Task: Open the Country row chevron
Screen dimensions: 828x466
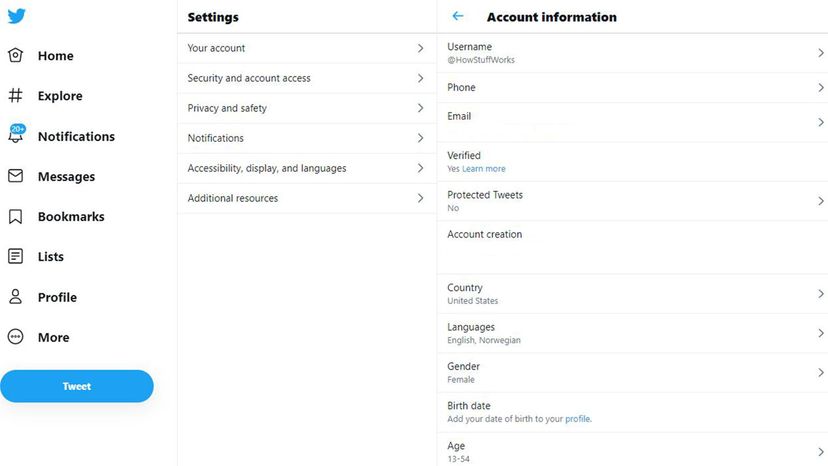Action: (821, 294)
